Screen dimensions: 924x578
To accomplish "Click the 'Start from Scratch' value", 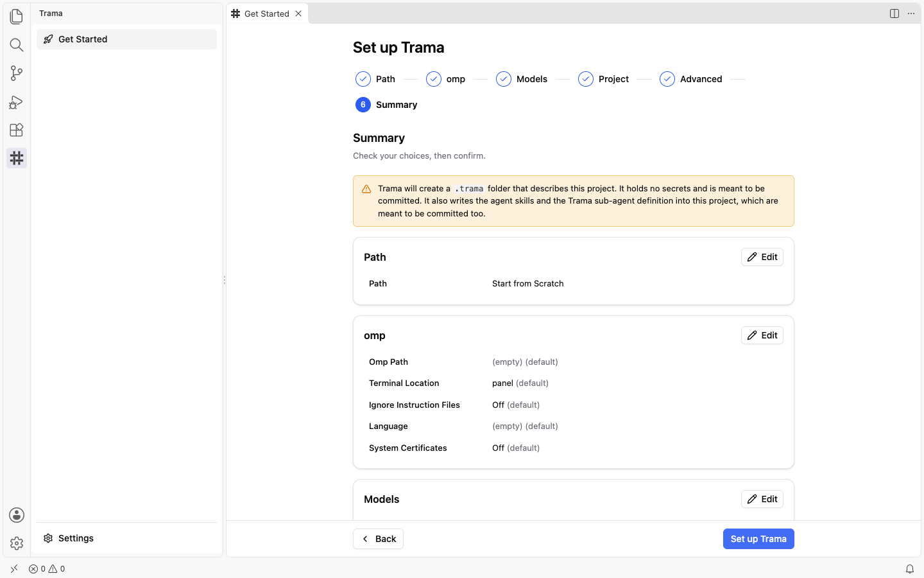I will (527, 283).
